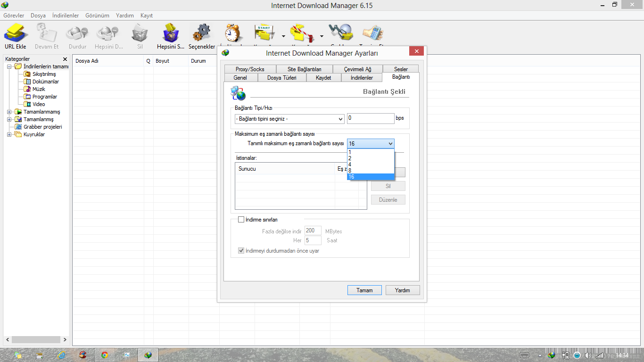Switch to the Kaydet tab
The width and height of the screenshot is (644, 362).
[323, 78]
